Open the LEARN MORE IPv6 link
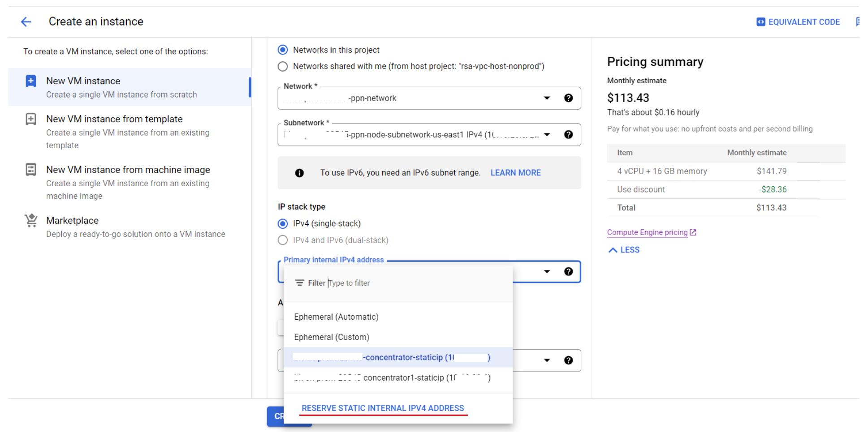Viewport: 868px width, 432px height. coord(515,173)
